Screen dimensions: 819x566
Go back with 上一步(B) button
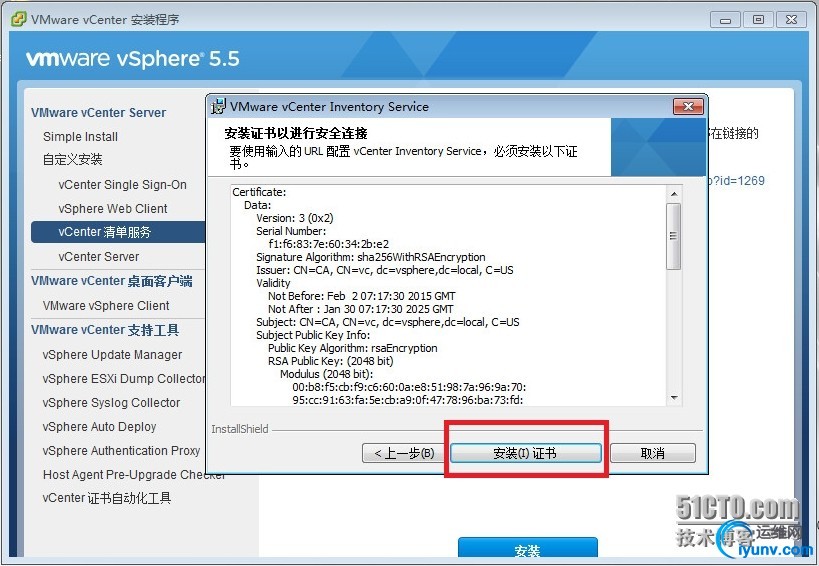pos(404,453)
